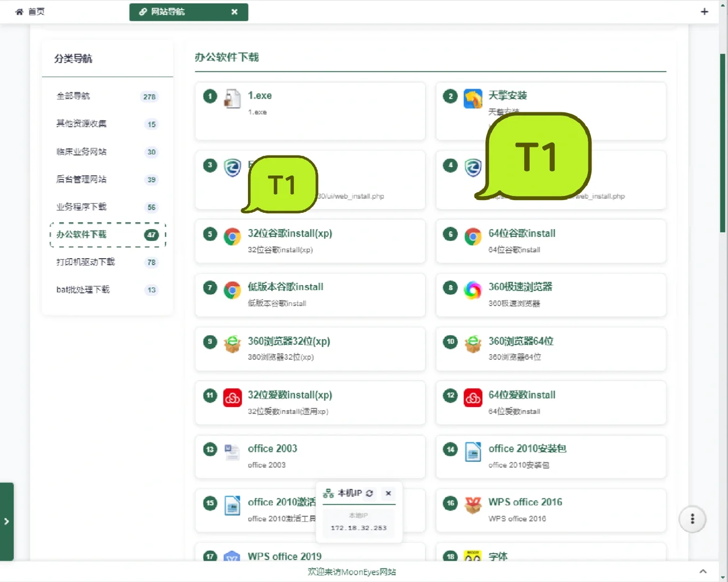Viewport: 728px width, 582px height.
Task: Open the WPS office 2019 download link
Action: tap(284, 556)
